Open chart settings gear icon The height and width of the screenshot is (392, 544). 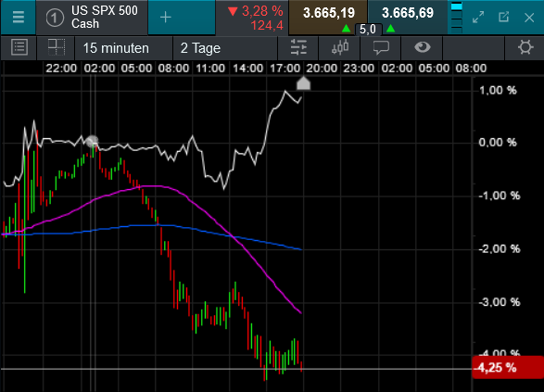point(525,47)
